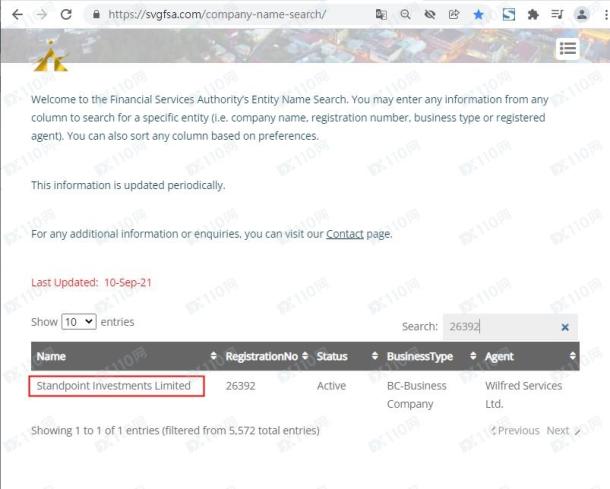Sort table by BusinessType column
Image resolution: width=610 pixels, height=489 pixels.
431,356
